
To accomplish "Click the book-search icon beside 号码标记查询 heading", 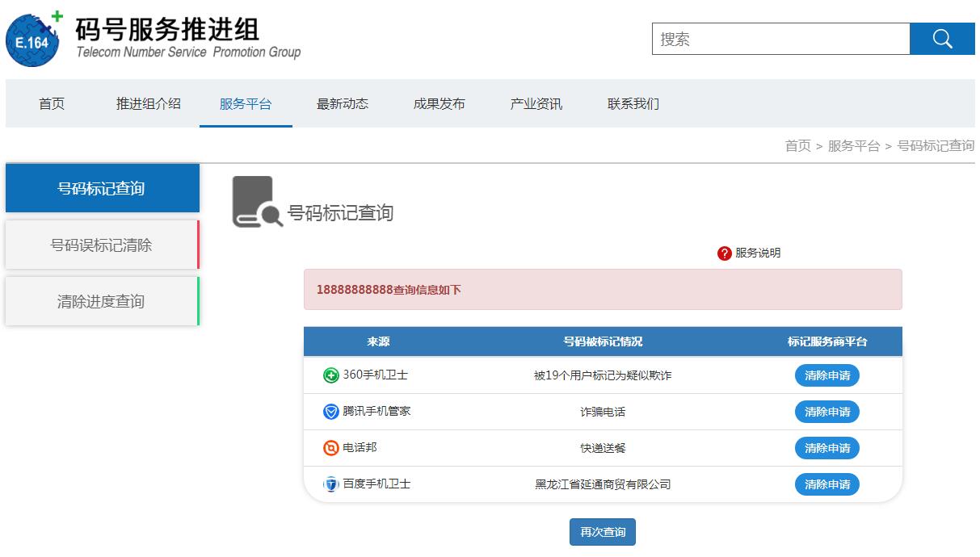I will click(x=256, y=202).
